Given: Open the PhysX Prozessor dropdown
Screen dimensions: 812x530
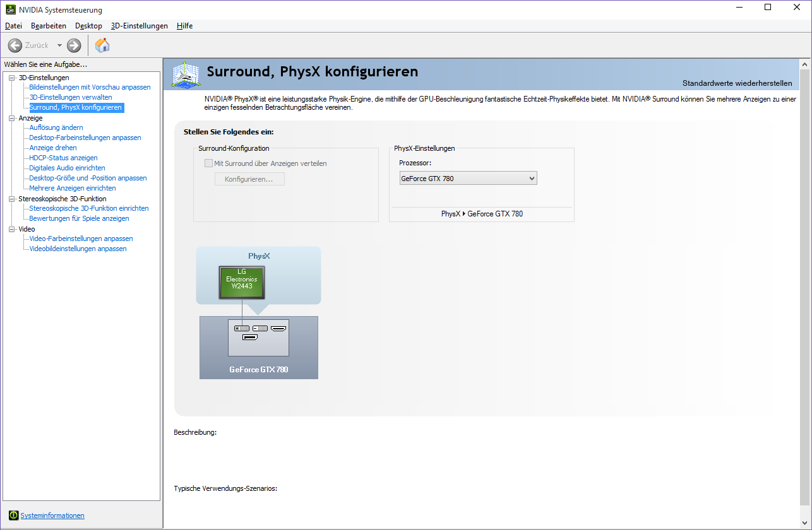Looking at the screenshot, I should [x=468, y=179].
